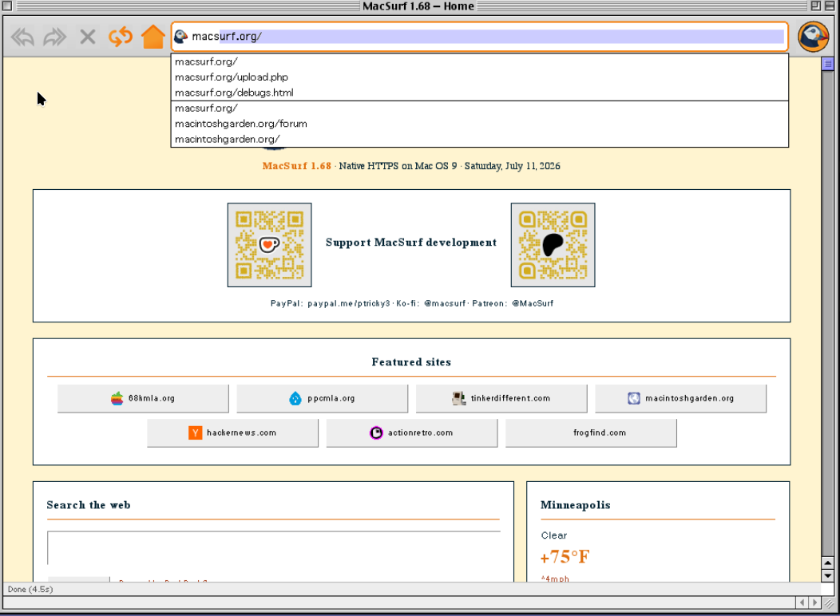This screenshot has width=840, height=616.
Task: Select the second macsurf.org/ history entry
Action: tap(479, 108)
